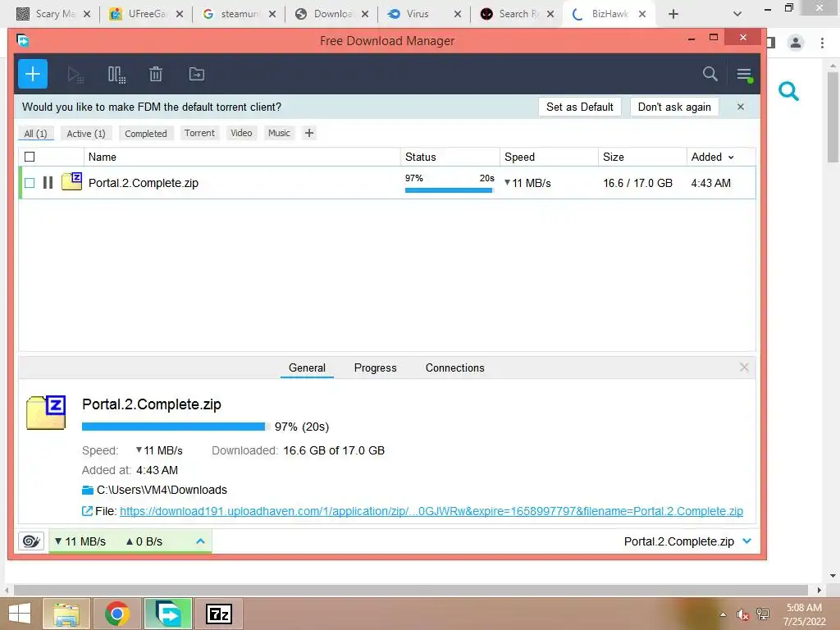Click the start downloads play icon
Screen dimensions: 840x630
tap(75, 75)
